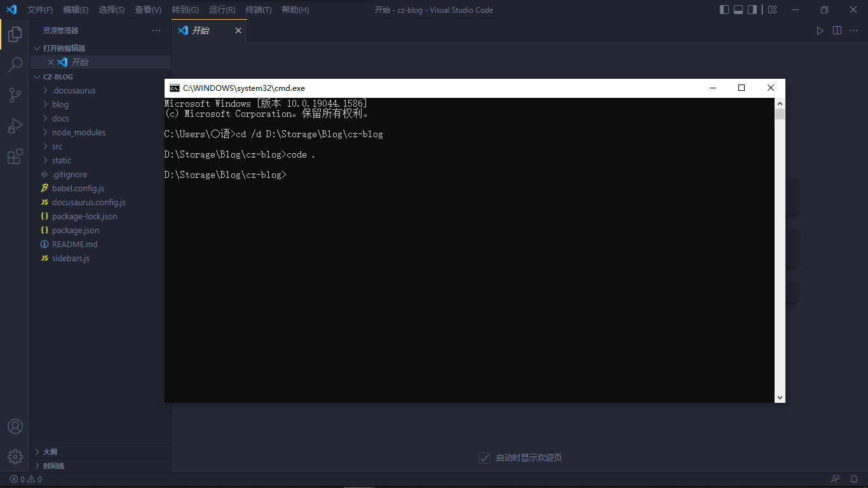868x488 pixels.
Task: Open the 终端(T) menu
Action: (x=259, y=10)
